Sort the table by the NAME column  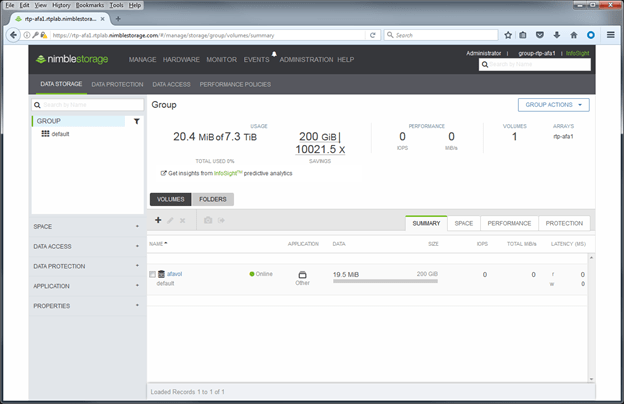point(158,244)
